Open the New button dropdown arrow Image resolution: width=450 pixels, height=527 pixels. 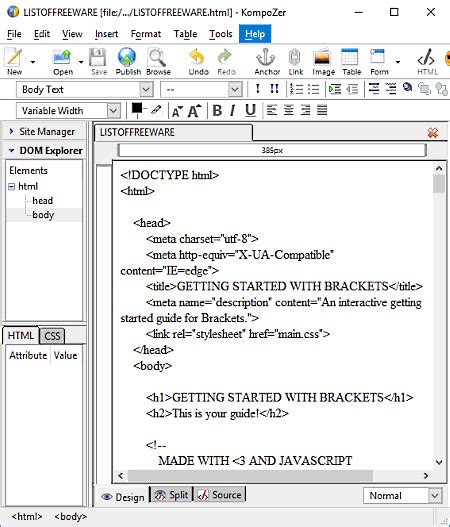[33, 62]
